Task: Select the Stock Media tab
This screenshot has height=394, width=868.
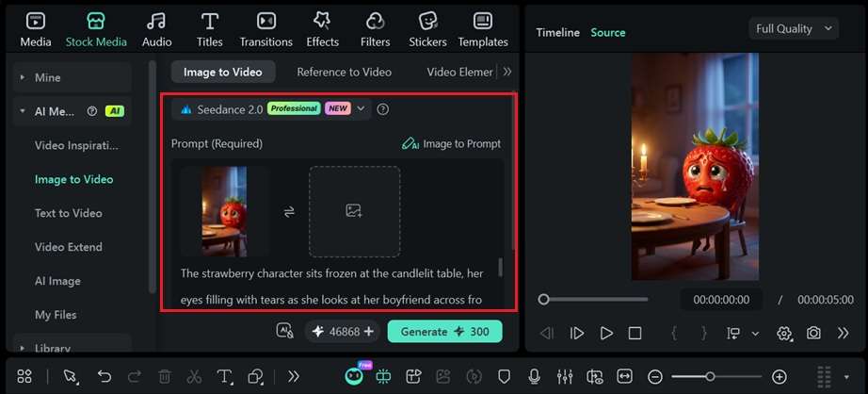Action: pos(96,30)
